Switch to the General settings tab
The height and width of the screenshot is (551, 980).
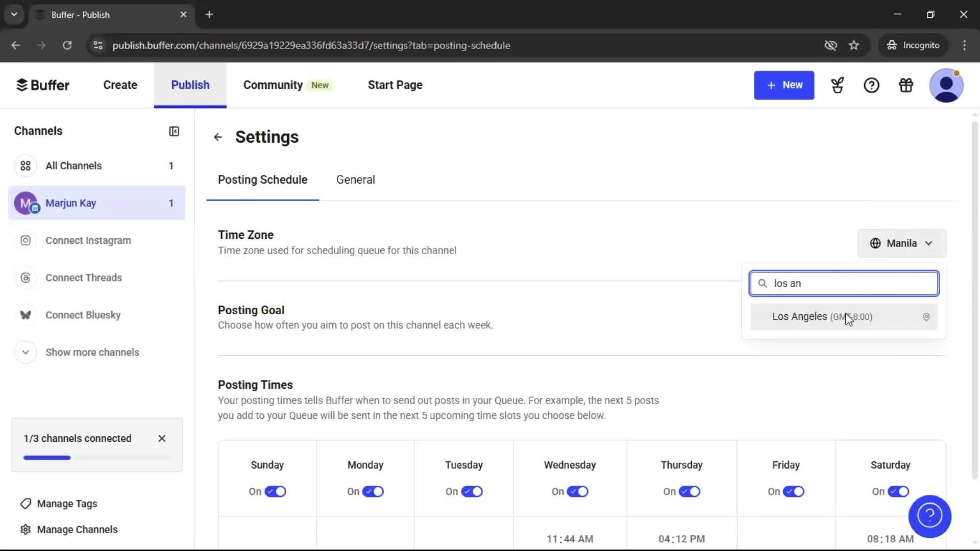355,180
